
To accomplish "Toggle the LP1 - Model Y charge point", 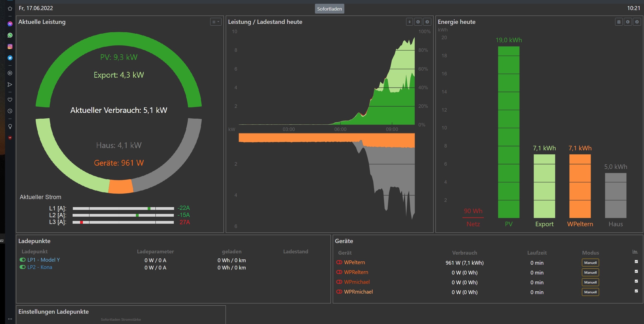I will (23, 260).
